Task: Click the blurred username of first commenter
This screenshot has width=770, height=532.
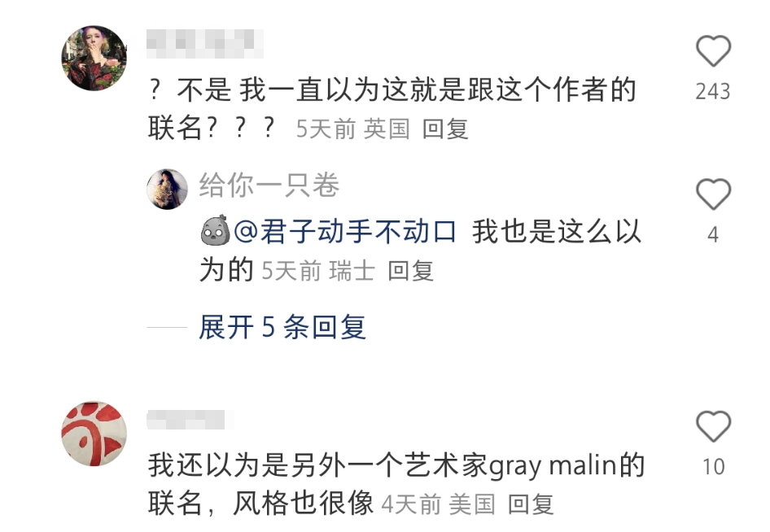Action: click(x=205, y=43)
